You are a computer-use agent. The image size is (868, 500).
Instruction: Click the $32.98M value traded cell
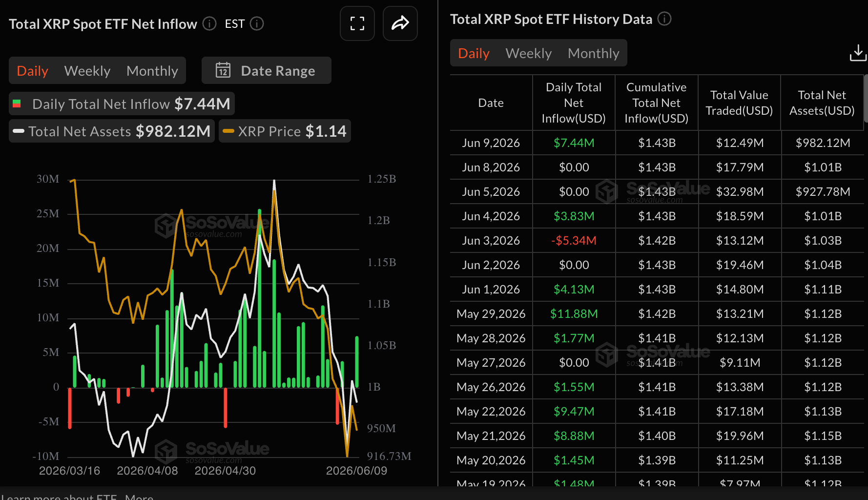click(740, 191)
